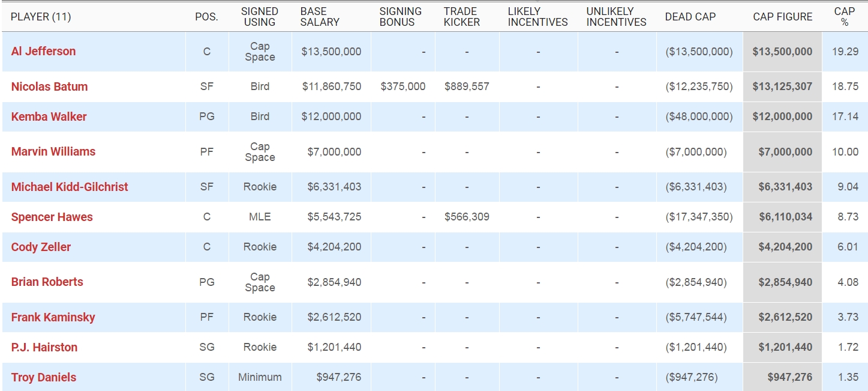This screenshot has width=868, height=391.
Task: Open the Troy Daniels player link
Action: coord(44,377)
